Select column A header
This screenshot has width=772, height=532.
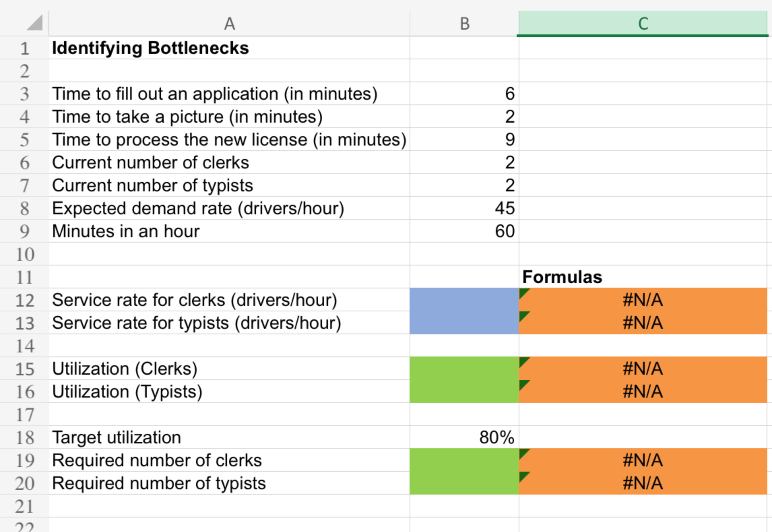click(229, 24)
